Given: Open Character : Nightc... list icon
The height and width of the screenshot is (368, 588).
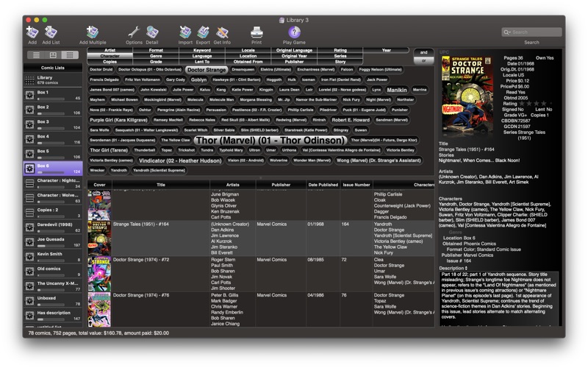Looking at the screenshot, I should tap(29, 183).
